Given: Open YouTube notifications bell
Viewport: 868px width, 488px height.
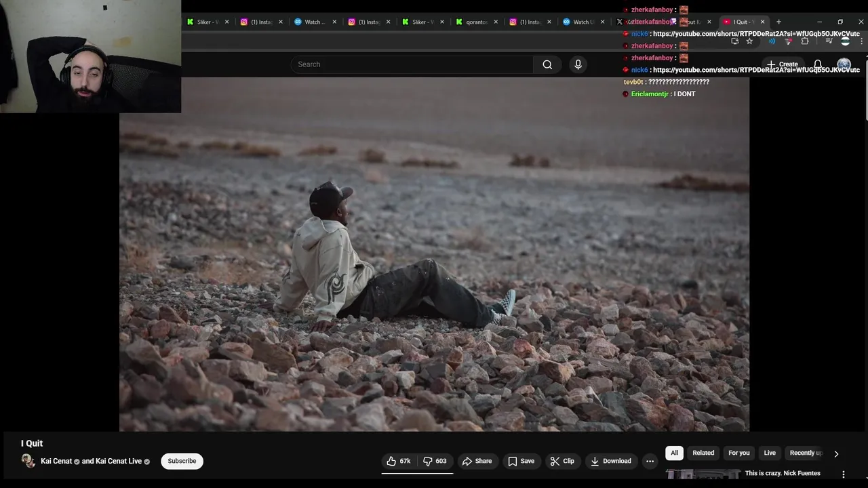Looking at the screenshot, I should (818, 64).
